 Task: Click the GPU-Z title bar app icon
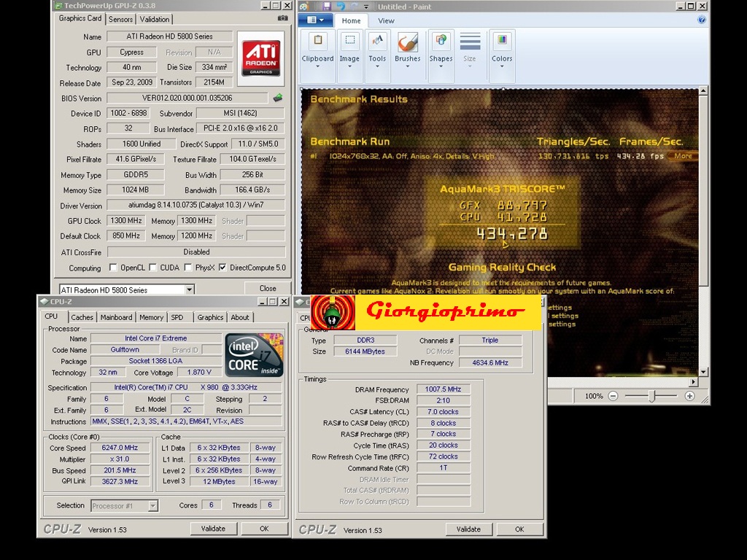tap(58, 6)
